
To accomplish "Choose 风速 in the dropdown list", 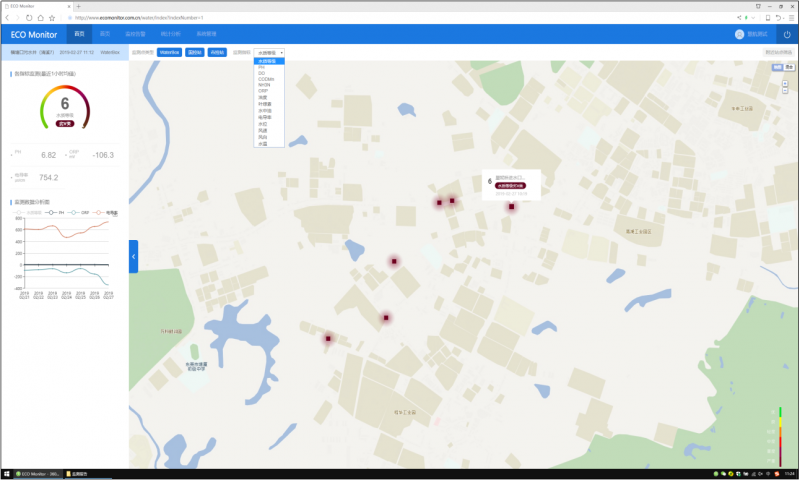I will [x=269, y=131].
